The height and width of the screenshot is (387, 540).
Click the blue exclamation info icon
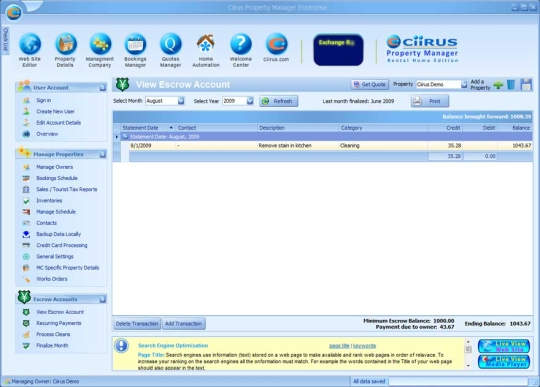(x=122, y=345)
